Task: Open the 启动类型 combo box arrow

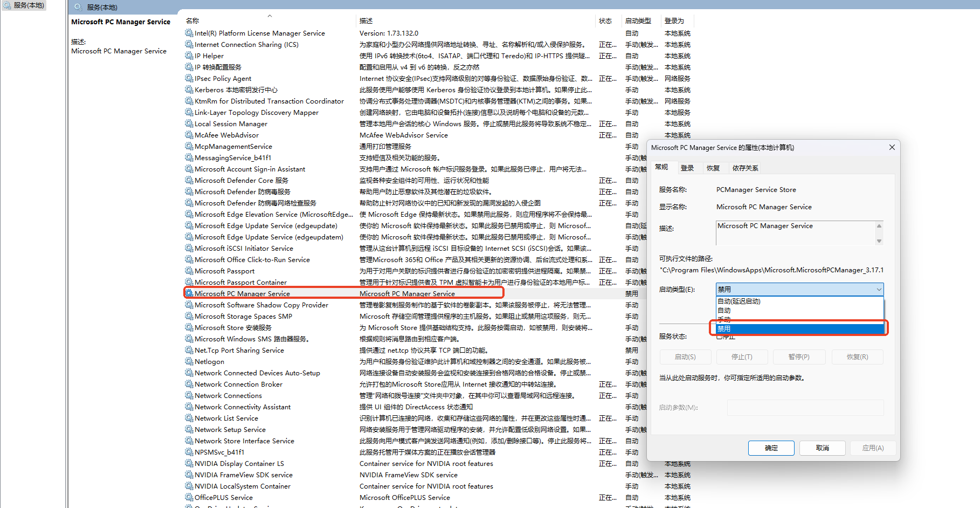Action: coord(879,290)
